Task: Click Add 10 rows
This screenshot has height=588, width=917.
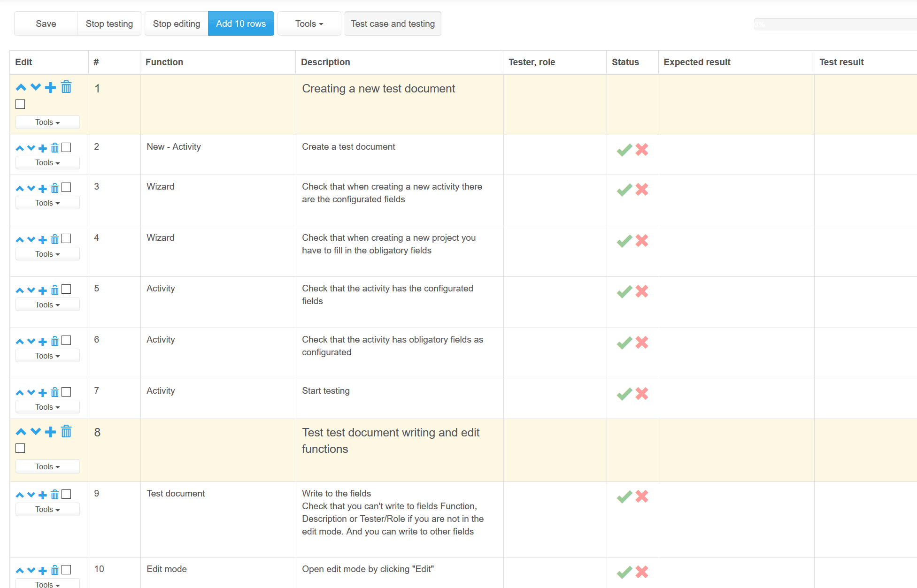Action: pyautogui.click(x=241, y=23)
